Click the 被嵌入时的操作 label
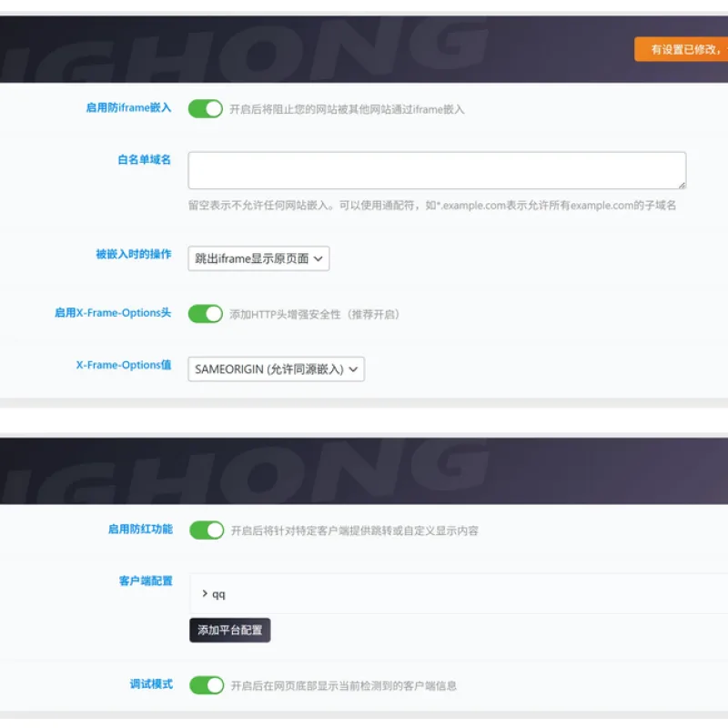The height and width of the screenshot is (728, 728). point(134,254)
